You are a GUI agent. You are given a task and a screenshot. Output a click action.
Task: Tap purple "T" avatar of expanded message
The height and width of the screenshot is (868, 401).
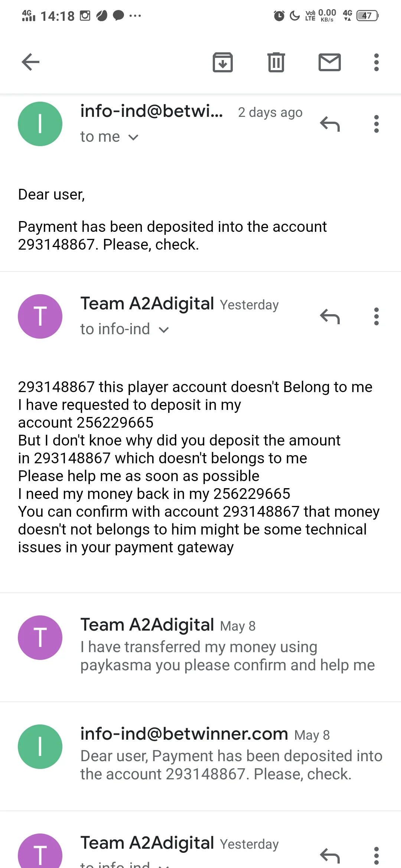point(40,316)
